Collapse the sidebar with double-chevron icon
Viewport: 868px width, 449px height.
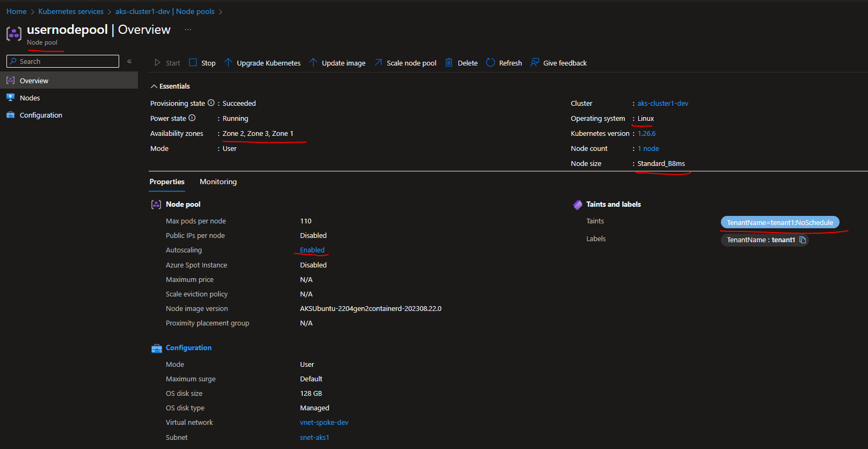[129, 61]
